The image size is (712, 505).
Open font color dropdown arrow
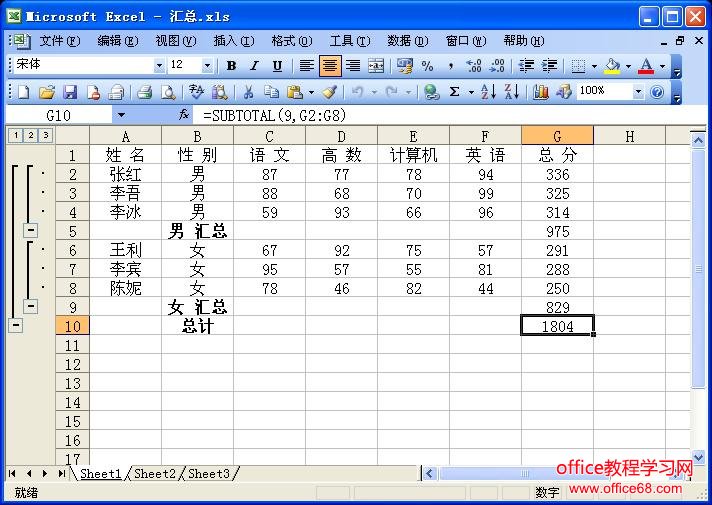(x=663, y=66)
